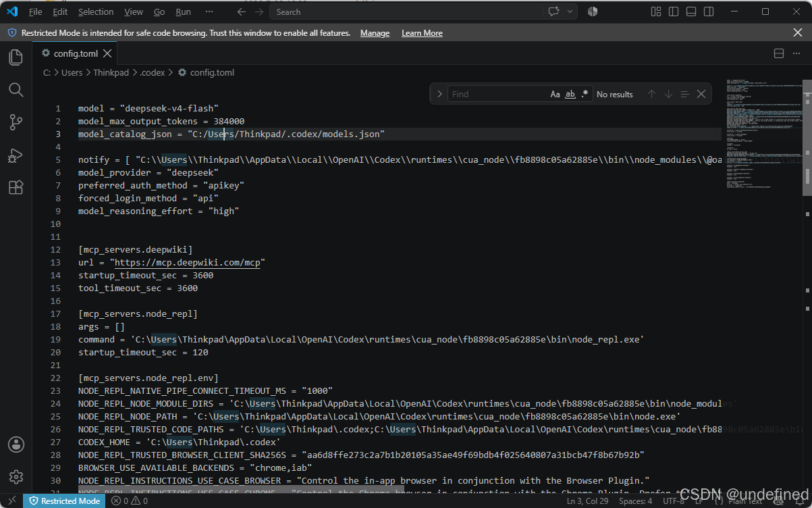Screen dimensions: 812x508
Task: Open the View menu
Action: (134, 11)
